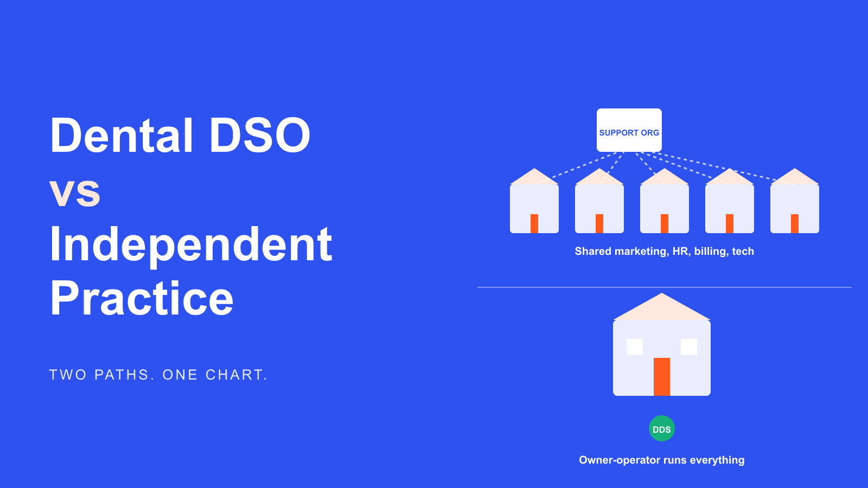Click the 'vs' word in the title
This screenshot has height=488, width=868.
click(75, 192)
